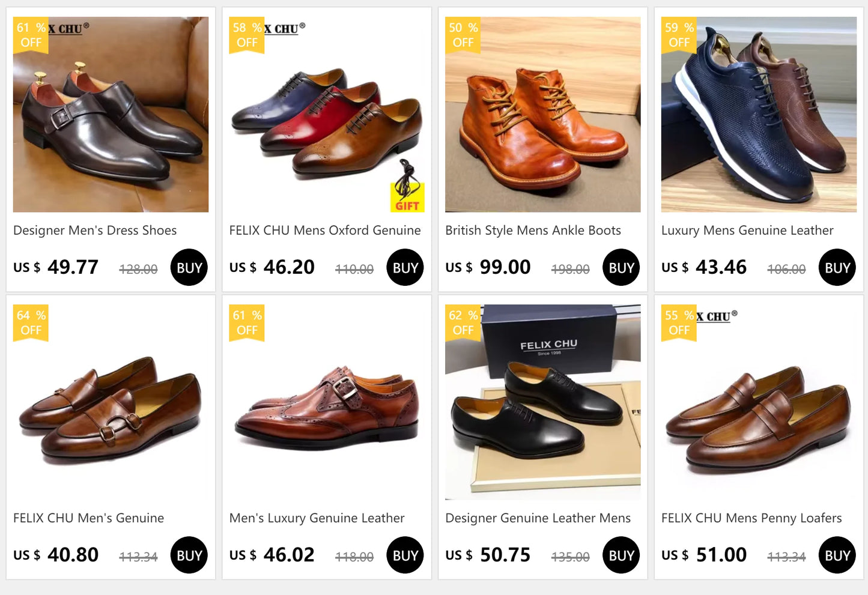This screenshot has height=595, width=868.
Task: Click the BUY button for FELIX CHU Men's Genuine
Action: tap(189, 555)
